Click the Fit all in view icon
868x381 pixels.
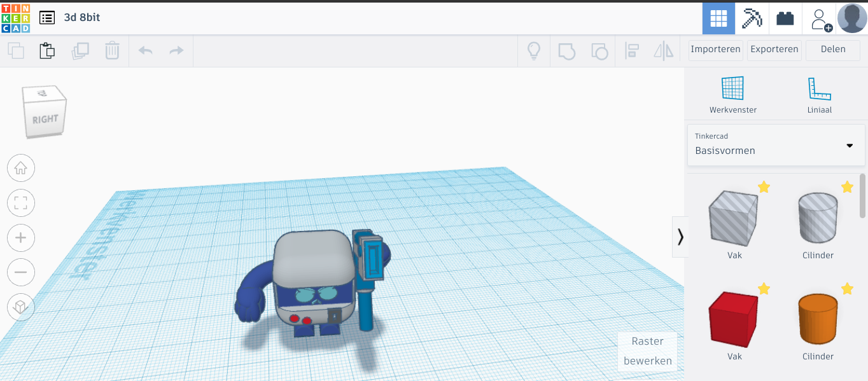click(21, 203)
